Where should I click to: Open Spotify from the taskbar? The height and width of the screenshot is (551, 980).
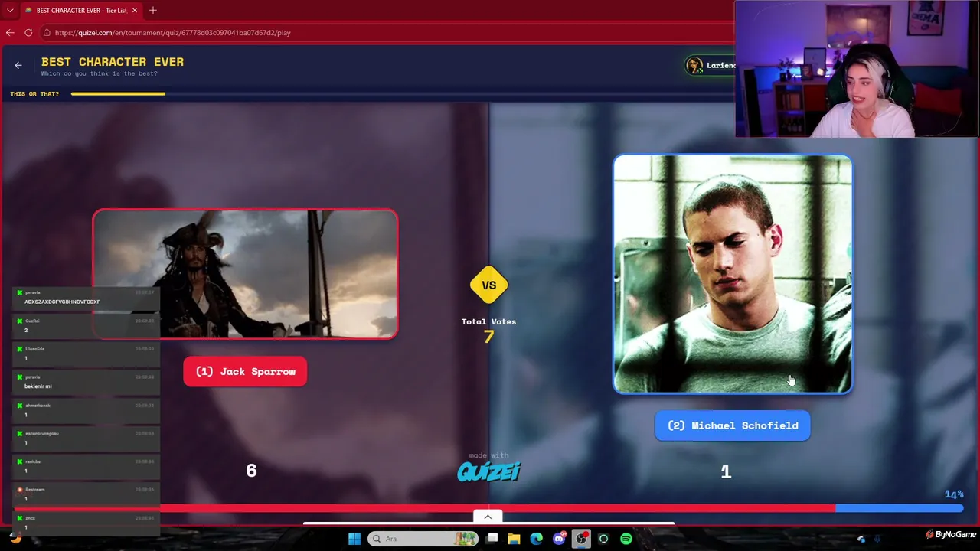626,539
